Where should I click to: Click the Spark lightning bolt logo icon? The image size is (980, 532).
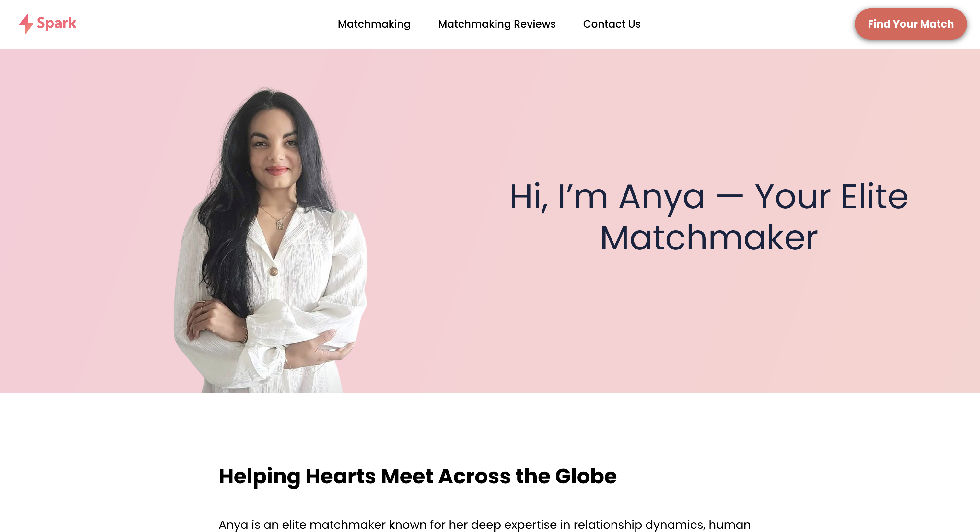pos(26,24)
